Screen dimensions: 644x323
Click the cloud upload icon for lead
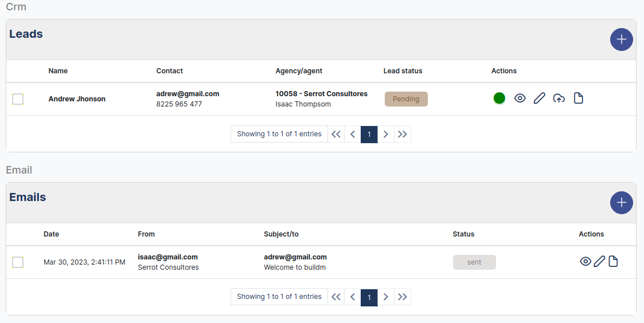pos(559,99)
